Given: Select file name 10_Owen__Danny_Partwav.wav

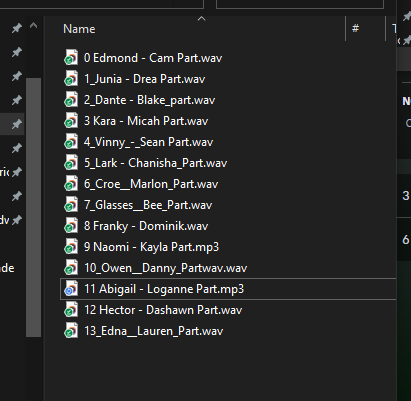Looking at the screenshot, I should (166, 268).
